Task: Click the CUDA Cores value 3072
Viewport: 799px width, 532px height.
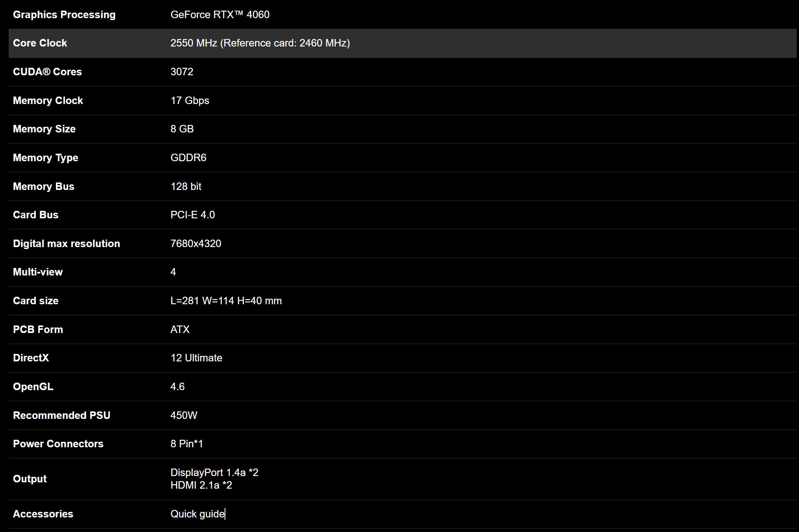Action: tap(182, 72)
